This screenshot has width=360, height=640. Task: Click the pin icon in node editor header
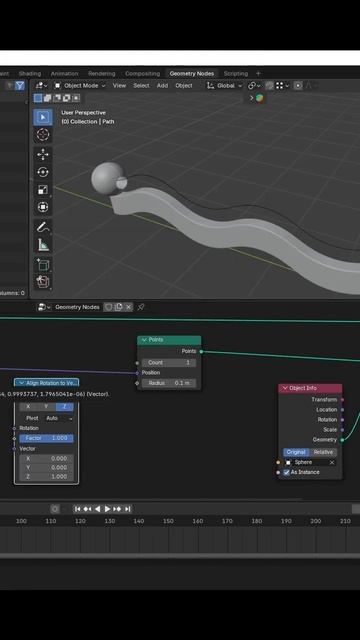pos(141,307)
